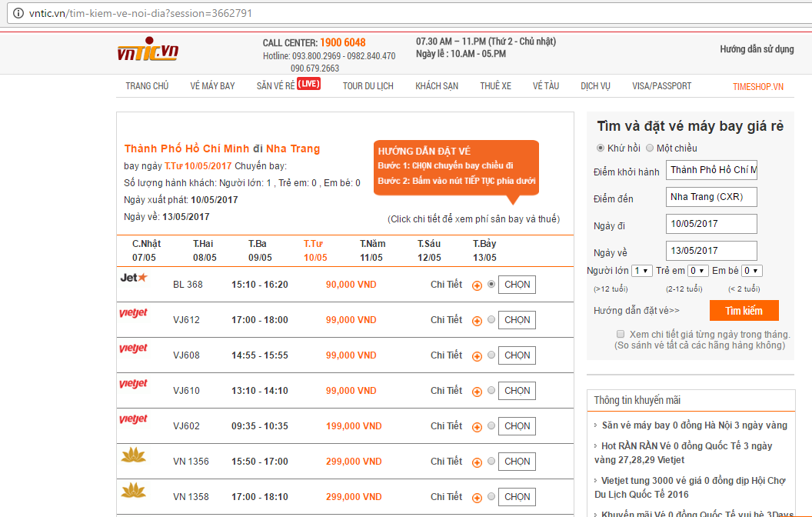Screen dimensions: 812x517
Task: Select the radio button for flight BL 368
Action: pyautogui.click(x=491, y=284)
